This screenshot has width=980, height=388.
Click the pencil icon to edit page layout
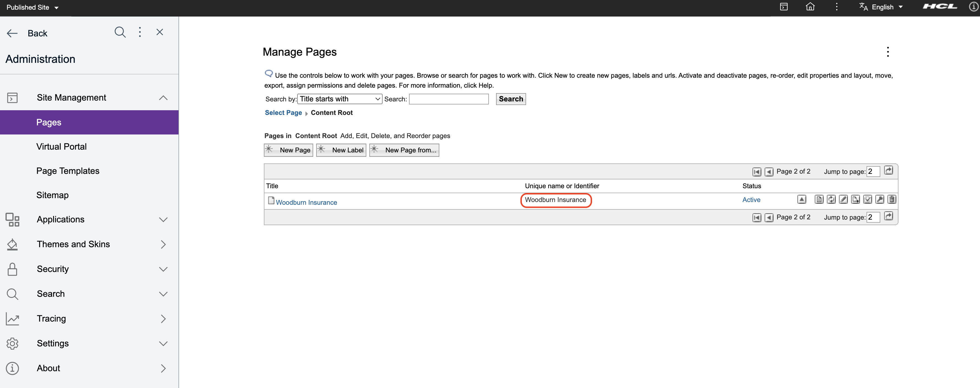click(x=843, y=199)
